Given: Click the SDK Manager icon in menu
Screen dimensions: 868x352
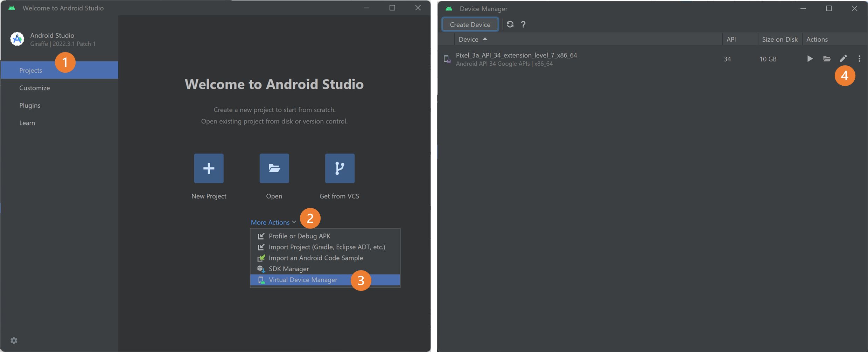Looking at the screenshot, I should 261,269.
